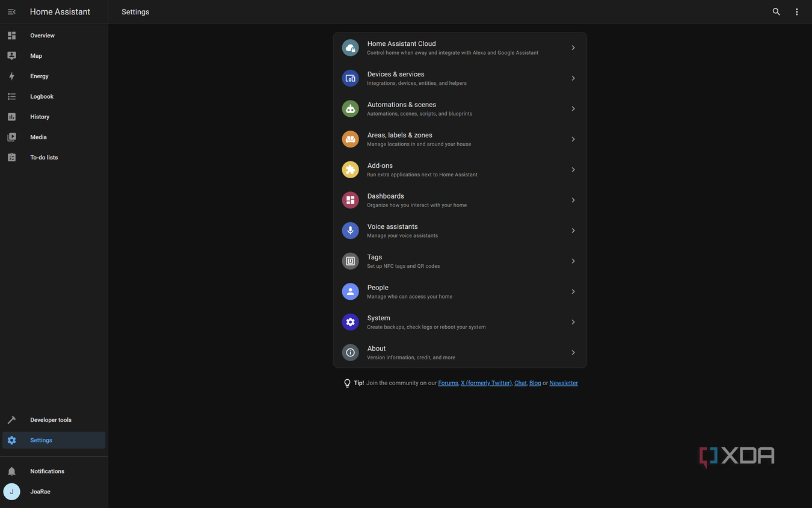Collapse the sidebar with the menu icon
The height and width of the screenshot is (508, 812).
coord(11,12)
